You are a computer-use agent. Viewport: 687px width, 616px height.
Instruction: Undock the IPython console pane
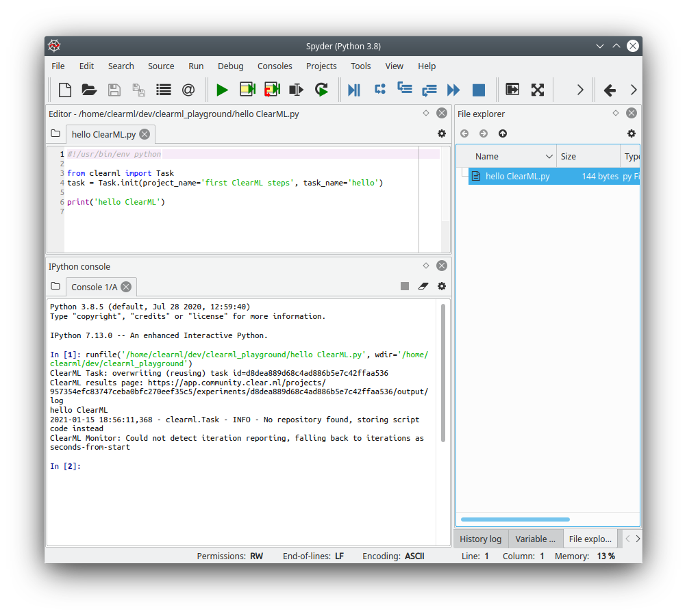425,266
